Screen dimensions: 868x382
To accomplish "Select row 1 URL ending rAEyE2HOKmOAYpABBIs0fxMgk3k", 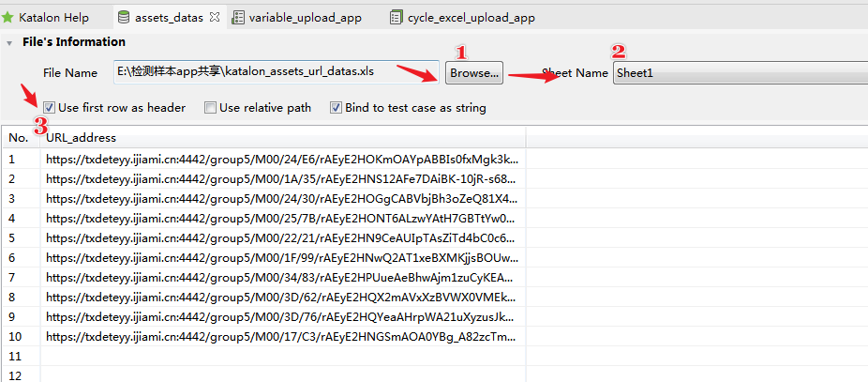I will click(x=283, y=160).
